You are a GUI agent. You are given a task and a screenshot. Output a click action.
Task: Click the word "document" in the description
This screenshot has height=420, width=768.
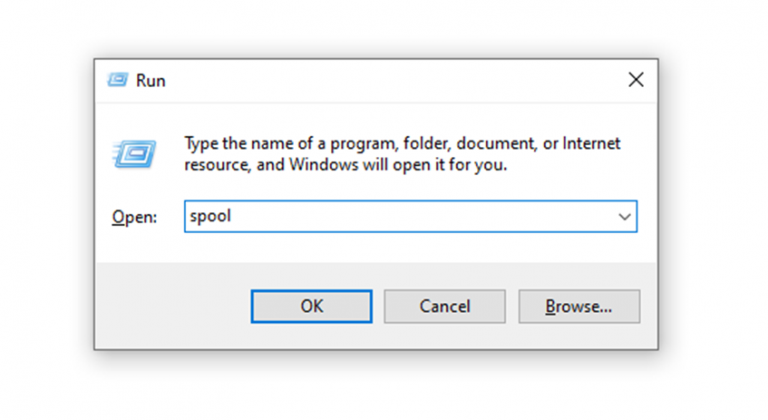[500, 144]
